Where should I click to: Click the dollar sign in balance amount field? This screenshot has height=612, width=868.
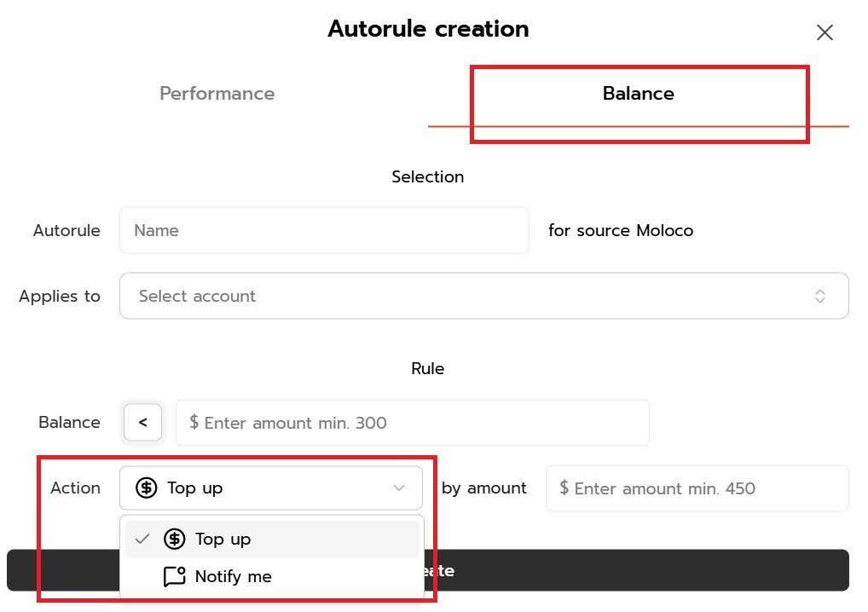click(x=194, y=423)
